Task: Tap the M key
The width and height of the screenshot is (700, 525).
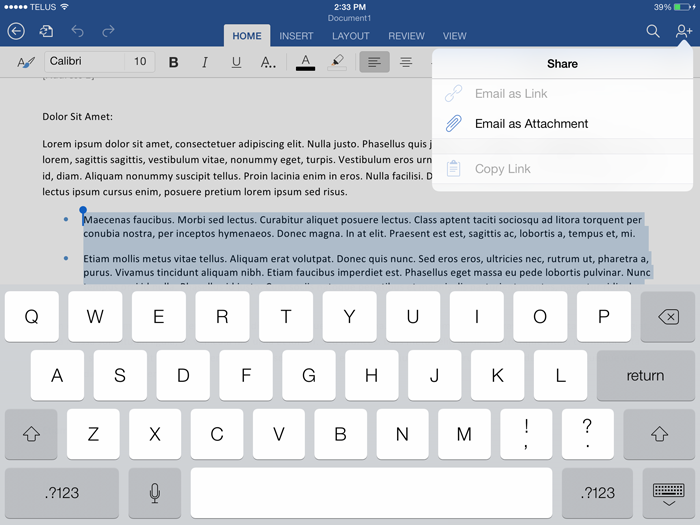Action: tap(464, 433)
